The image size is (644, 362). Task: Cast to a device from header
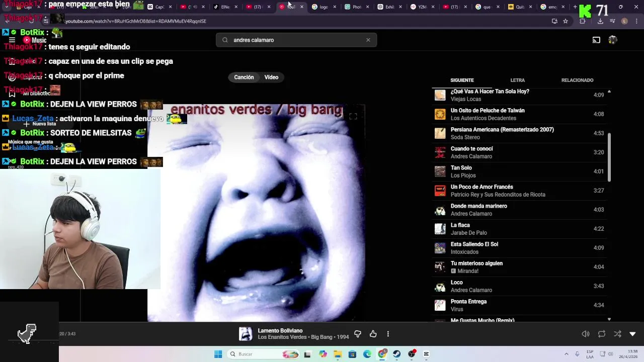(596, 40)
